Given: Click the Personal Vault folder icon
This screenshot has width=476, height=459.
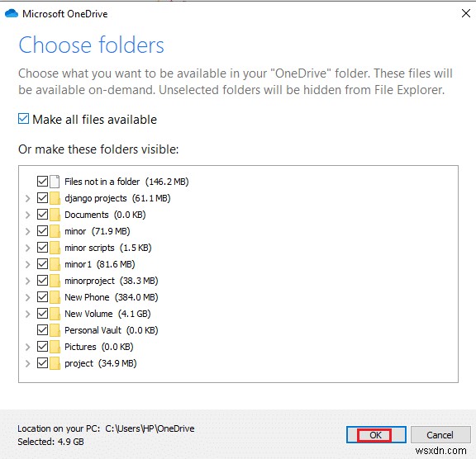Looking at the screenshot, I should pyautogui.click(x=55, y=330).
